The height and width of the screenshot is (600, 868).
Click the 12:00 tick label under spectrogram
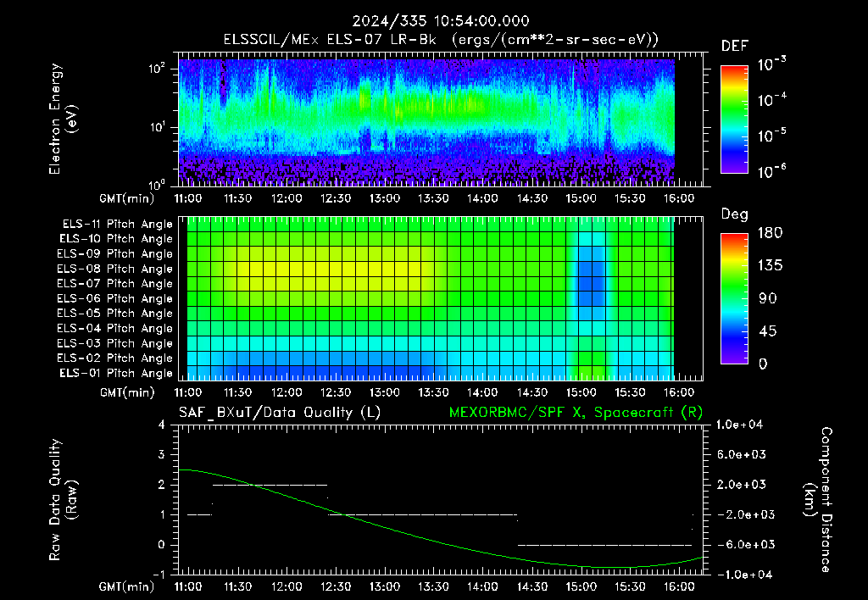coord(287,198)
